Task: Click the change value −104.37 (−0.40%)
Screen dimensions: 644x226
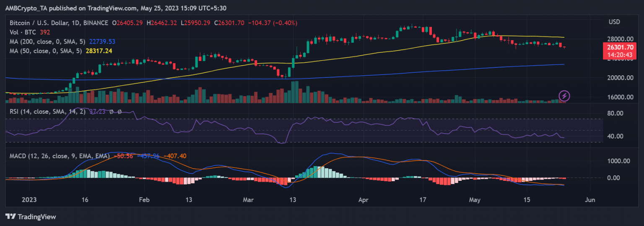Action: [x=273, y=23]
